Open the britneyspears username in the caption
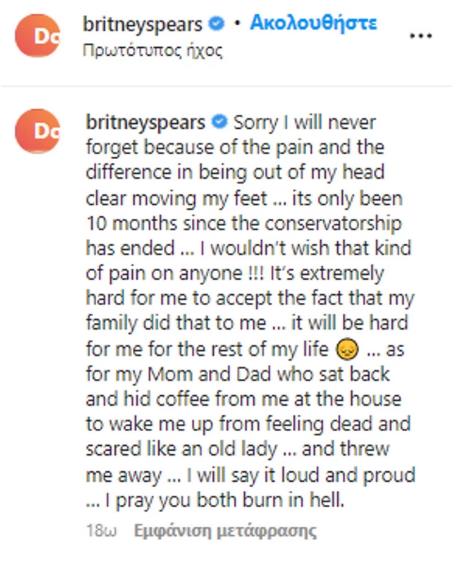This screenshot has width=458, height=562. pos(145,123)
